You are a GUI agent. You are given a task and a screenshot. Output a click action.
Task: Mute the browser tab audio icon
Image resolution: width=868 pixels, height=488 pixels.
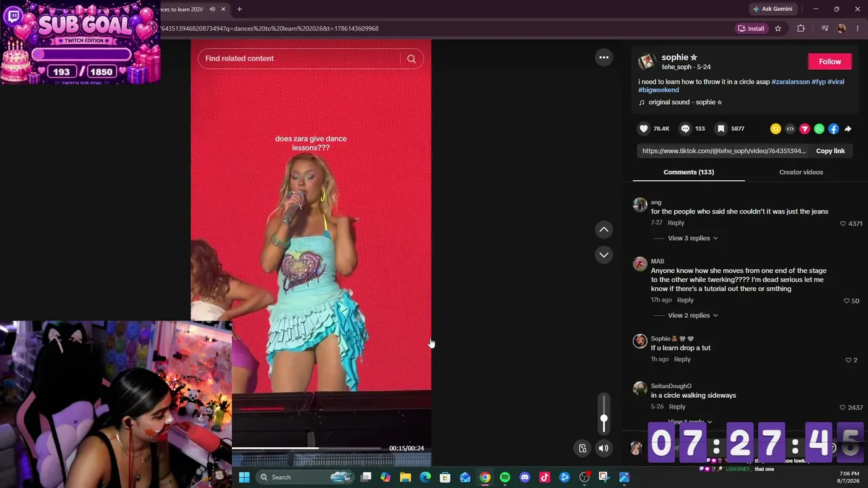click(x=212, y=9)
